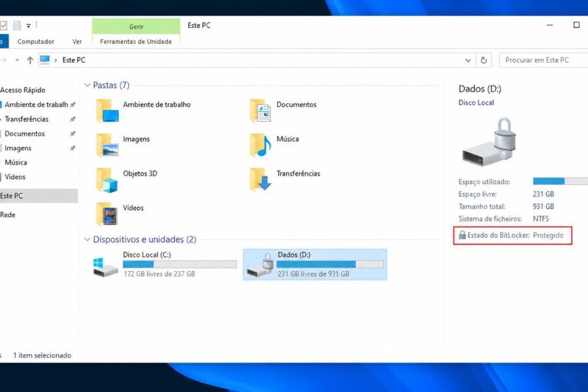
Task: Open the Ferramentas de Unidade tab
Action: point(136,42)
